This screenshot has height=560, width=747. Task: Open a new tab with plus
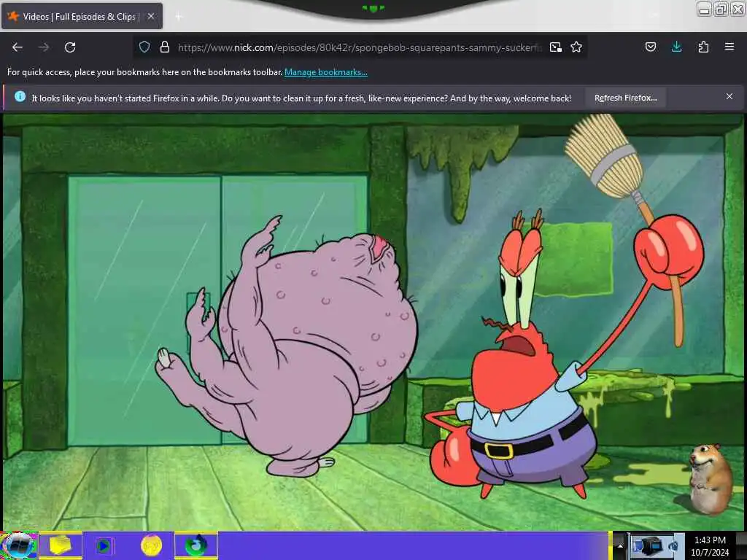(179, 17)
